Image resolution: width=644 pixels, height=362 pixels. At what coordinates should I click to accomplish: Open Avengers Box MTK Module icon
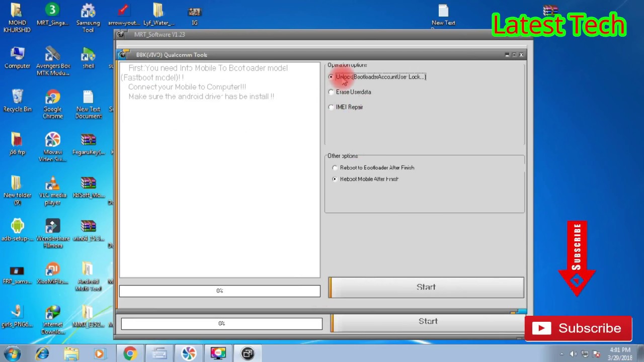pyautogui.click(x=53, y=61)
